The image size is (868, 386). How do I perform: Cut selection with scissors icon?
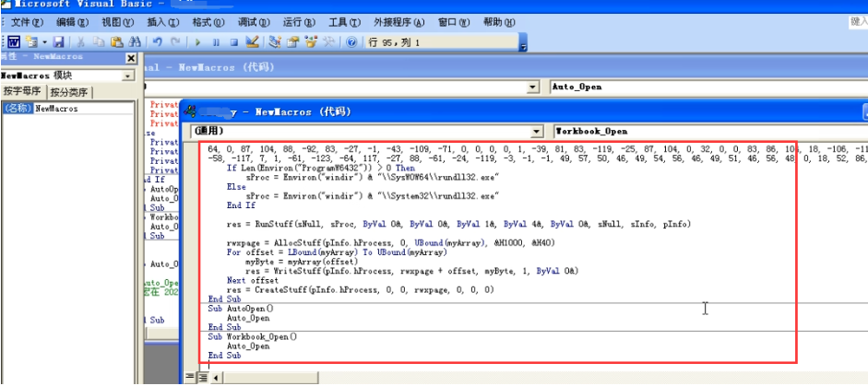(81, 42)
